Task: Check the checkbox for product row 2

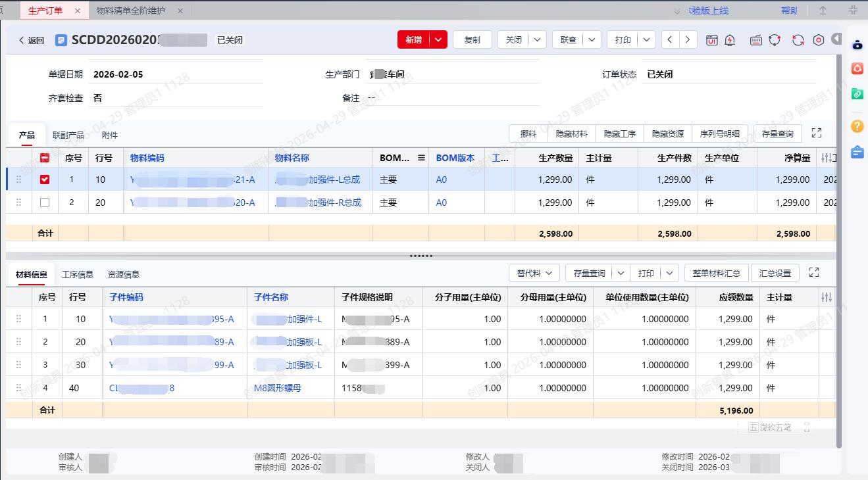Action: 45,203
